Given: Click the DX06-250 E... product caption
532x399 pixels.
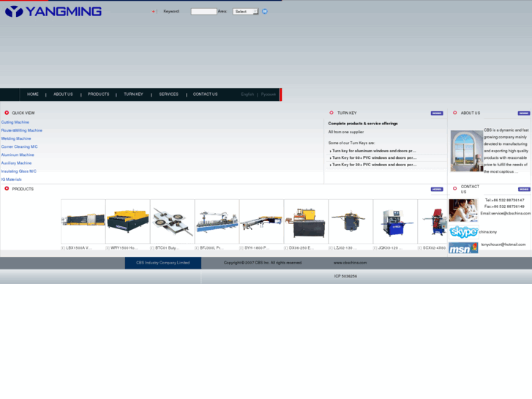Looking at the screenshot, I should click(301, 248).
